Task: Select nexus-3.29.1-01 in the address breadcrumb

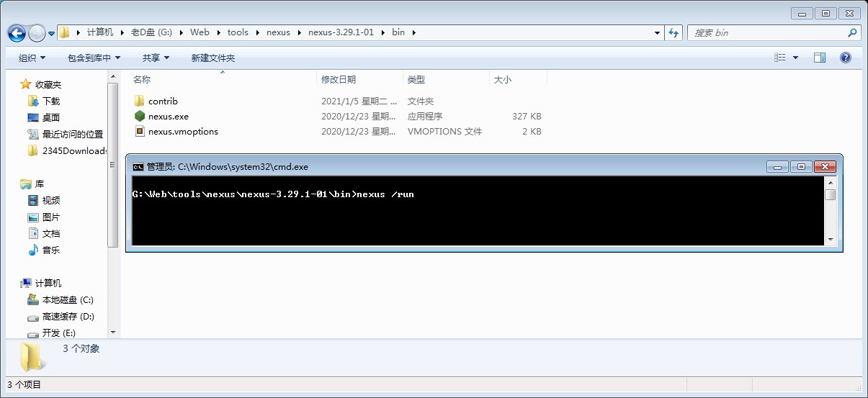Action: tap(341, 32)
